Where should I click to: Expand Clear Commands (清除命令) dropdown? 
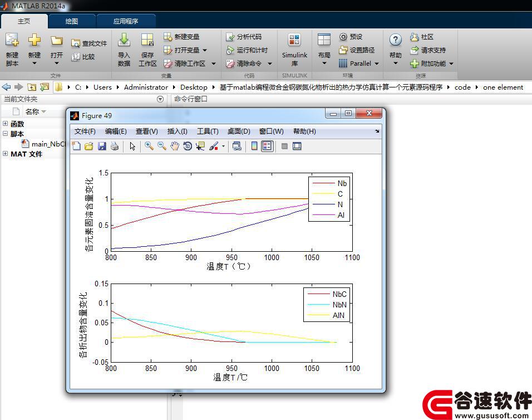270,64
